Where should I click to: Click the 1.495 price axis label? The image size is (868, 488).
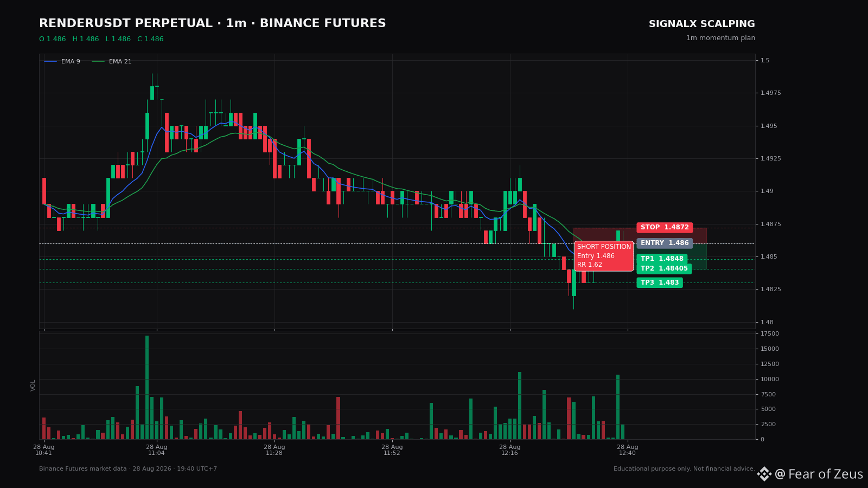769,126
